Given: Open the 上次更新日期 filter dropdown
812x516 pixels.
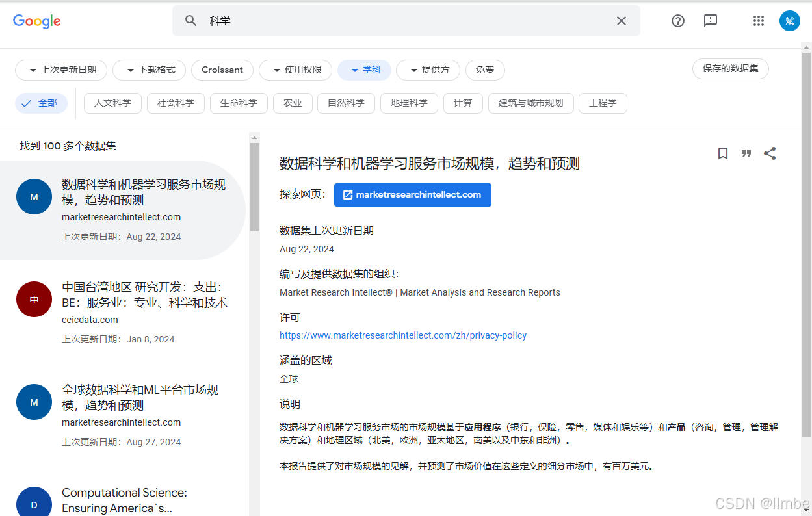Looking at the screenshot, I should [61, 70].
